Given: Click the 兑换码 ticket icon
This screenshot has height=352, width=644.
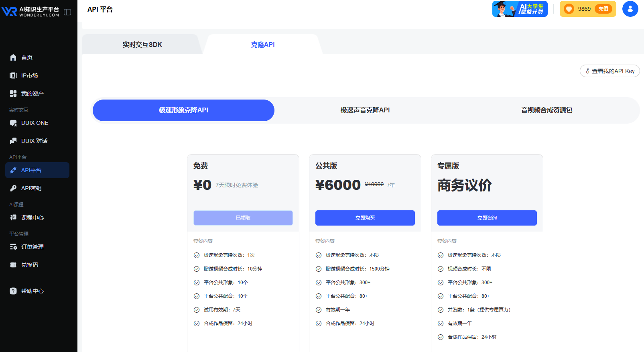Looking at the screenshot, I should (13, 265).
